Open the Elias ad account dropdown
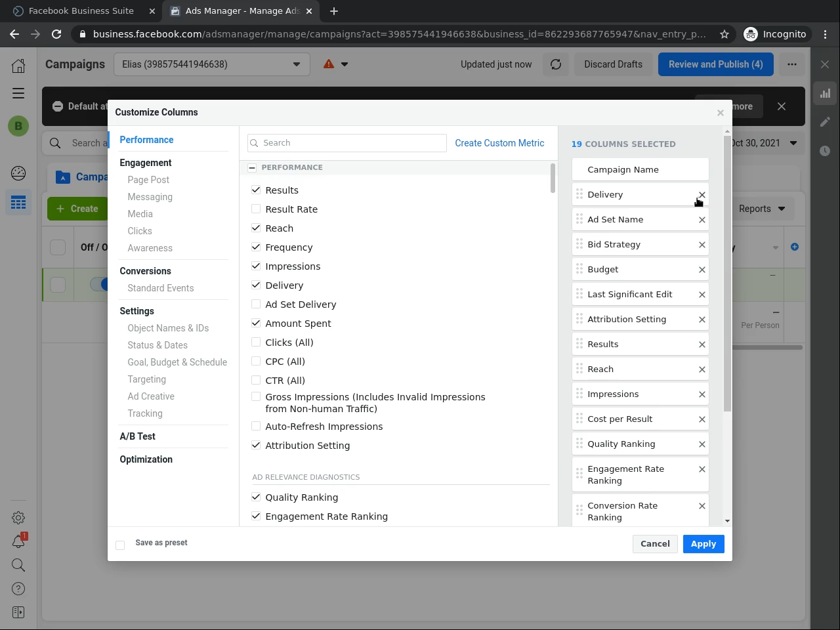The width and height of the screenshot is (840, 630). pyautogui.click(x=211, y=64)
